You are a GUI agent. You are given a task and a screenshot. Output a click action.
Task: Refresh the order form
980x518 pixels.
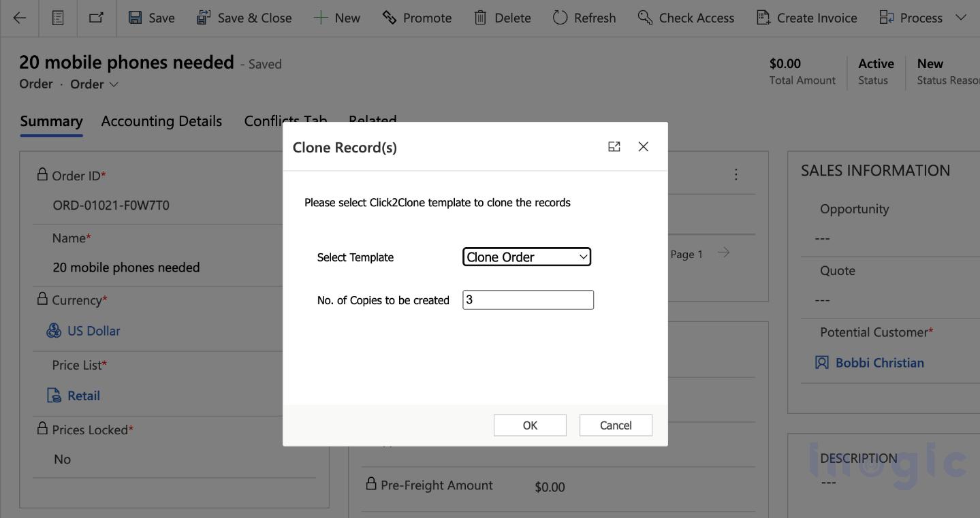pos(584,18)
